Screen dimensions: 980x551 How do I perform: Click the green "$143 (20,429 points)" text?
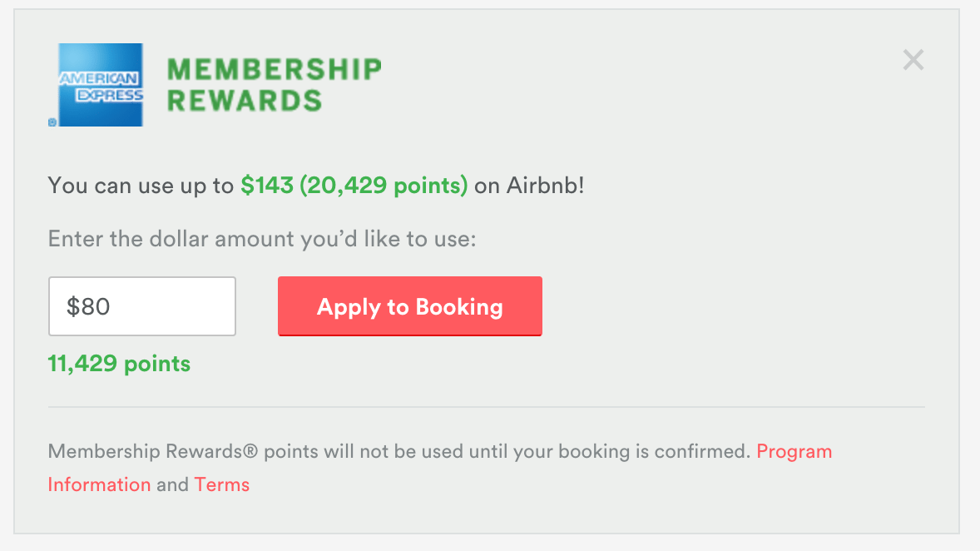[x=354, y=185]
